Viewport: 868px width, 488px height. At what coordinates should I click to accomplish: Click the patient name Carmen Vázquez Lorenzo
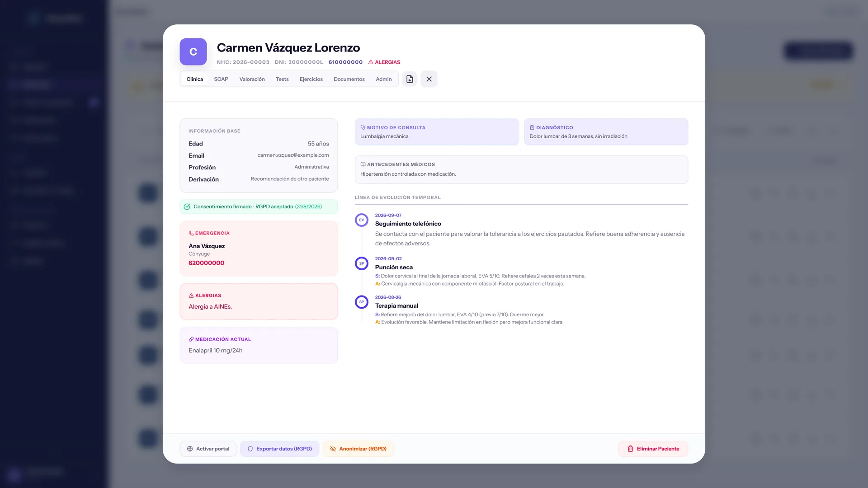[288, 48]
